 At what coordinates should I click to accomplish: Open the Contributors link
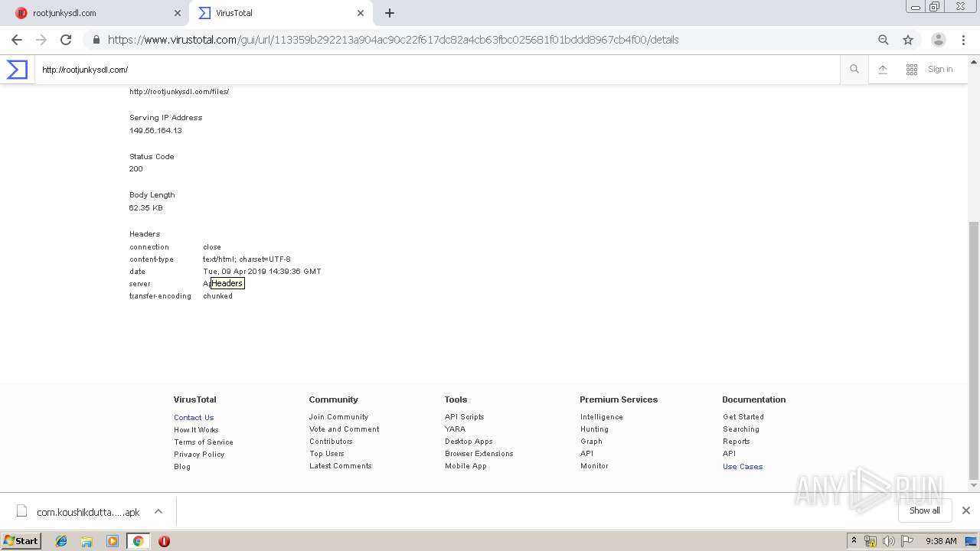click(331, 442)
